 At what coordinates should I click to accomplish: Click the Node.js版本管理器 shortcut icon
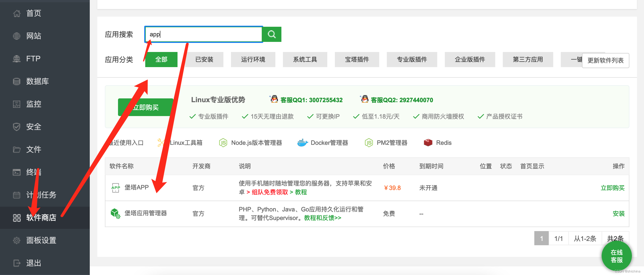click(223, 143)
